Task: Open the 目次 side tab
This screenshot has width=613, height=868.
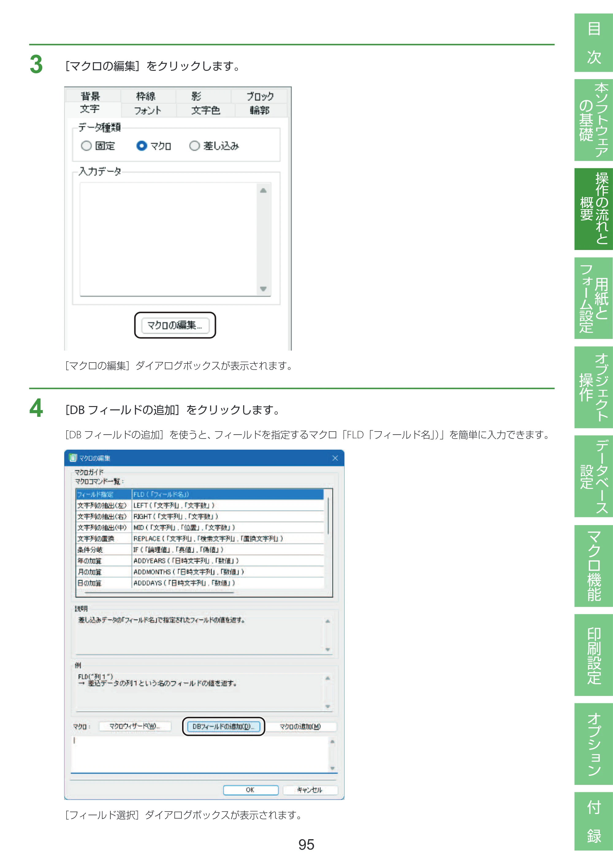Action: pyautogui.click(x=593, y=43)
